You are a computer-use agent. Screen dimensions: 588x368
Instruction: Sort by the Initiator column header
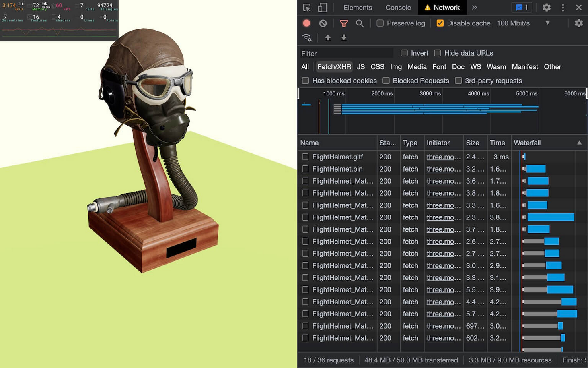pos(444,143)
